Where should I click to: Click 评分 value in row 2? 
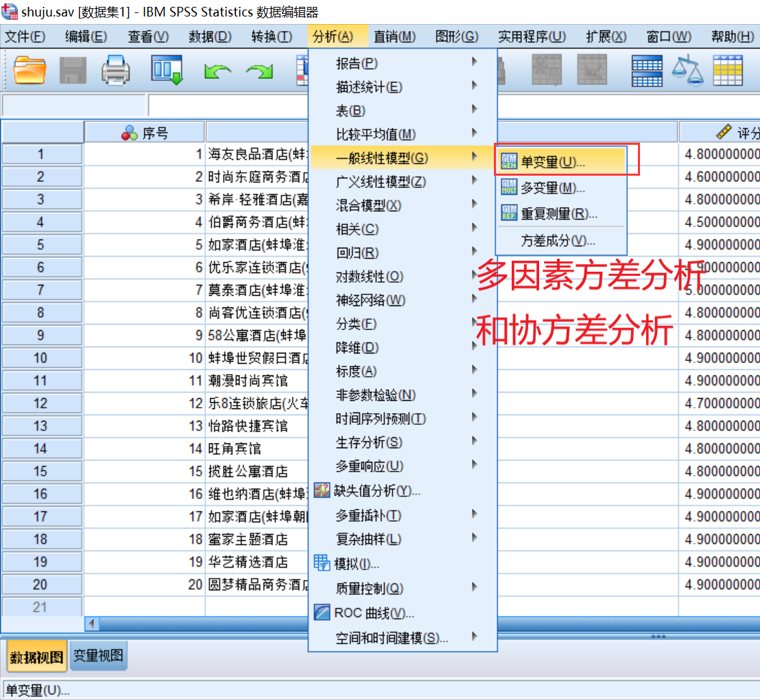coord(720,176)
